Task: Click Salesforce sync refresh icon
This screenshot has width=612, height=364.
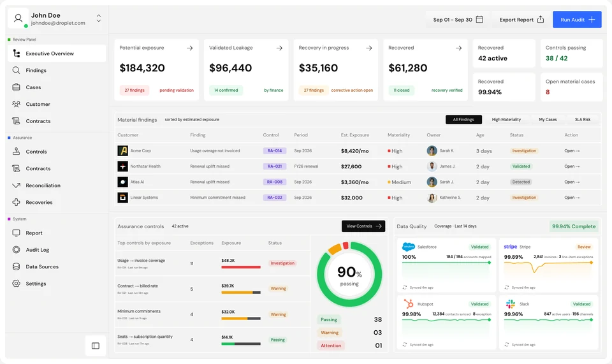Action: coord(405,288)
